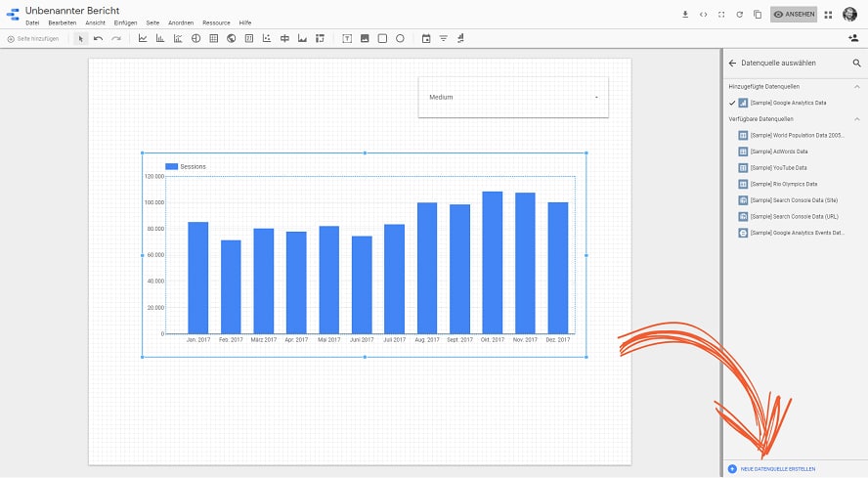Insert a geo map chart

tap(231, 39)
